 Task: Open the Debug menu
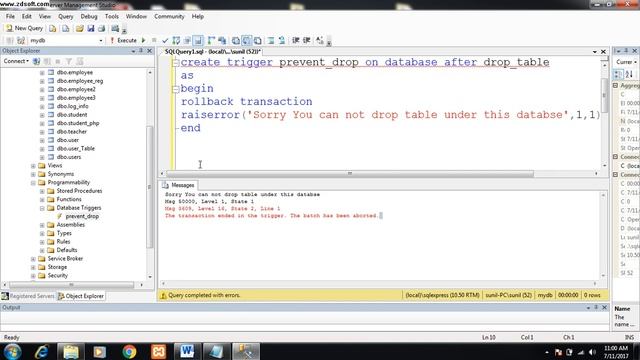coord(89,16)
